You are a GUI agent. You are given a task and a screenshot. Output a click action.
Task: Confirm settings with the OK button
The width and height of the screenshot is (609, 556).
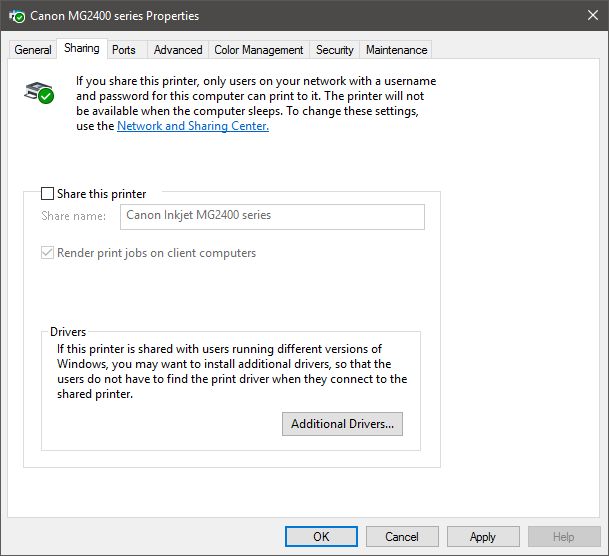tap(321, 536)
